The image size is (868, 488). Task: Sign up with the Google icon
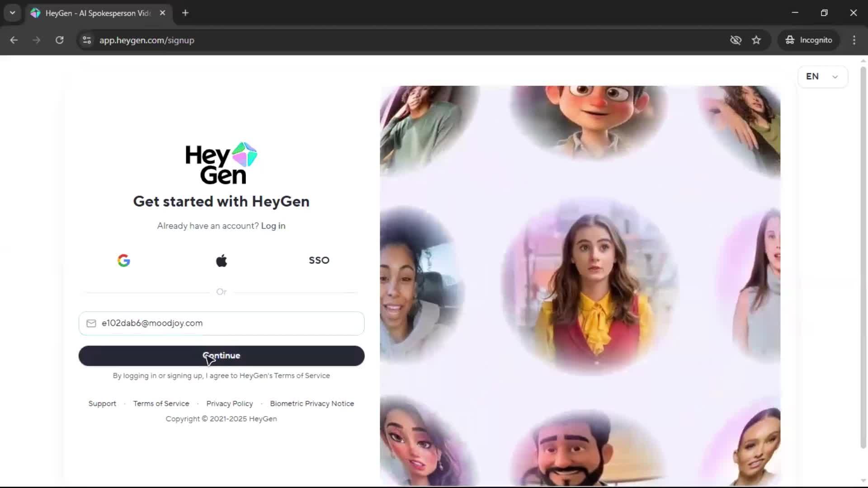coord(123,260)
